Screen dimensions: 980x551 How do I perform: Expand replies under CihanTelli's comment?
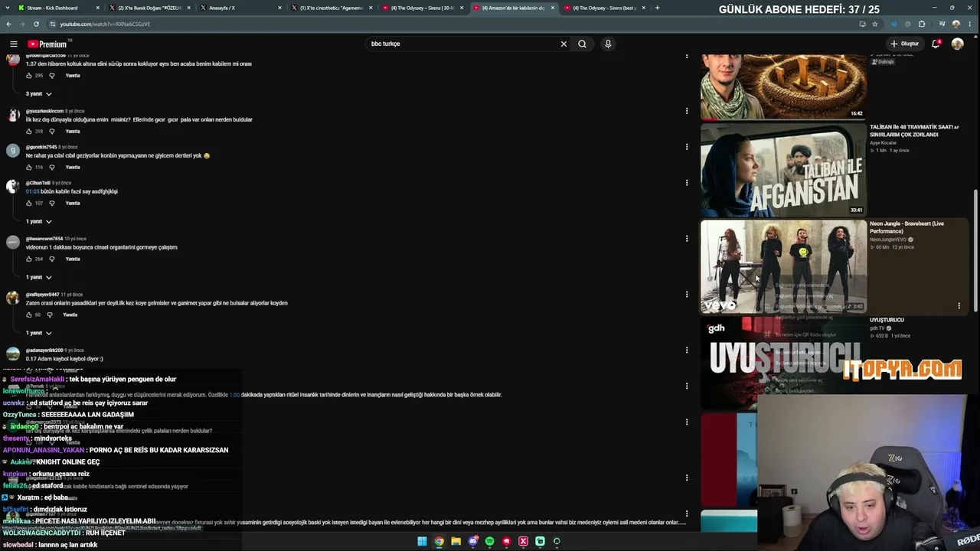[38, 221]
